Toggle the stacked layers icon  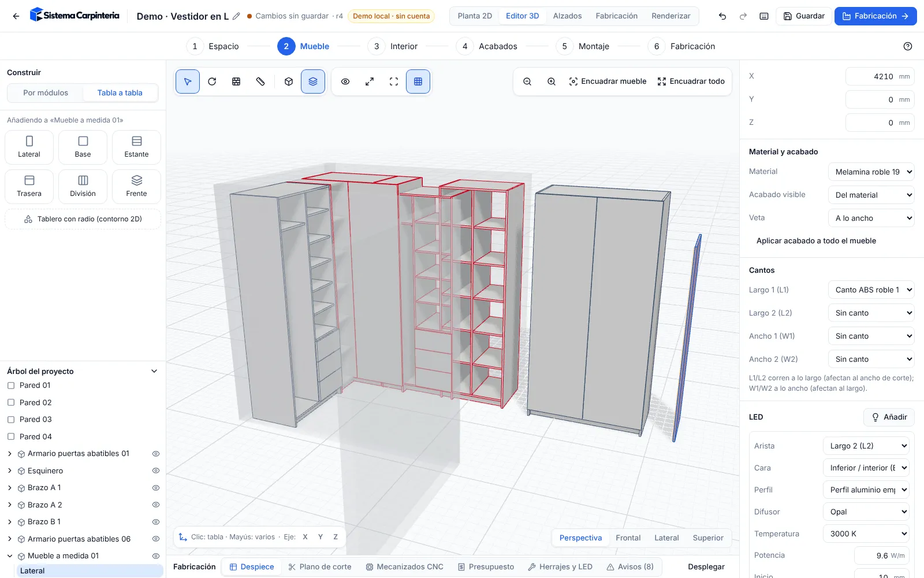point(313,81)
